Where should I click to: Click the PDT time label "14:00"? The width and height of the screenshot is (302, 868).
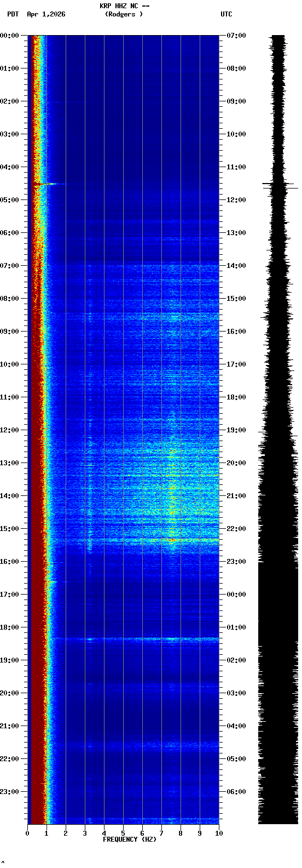point(9,496)
